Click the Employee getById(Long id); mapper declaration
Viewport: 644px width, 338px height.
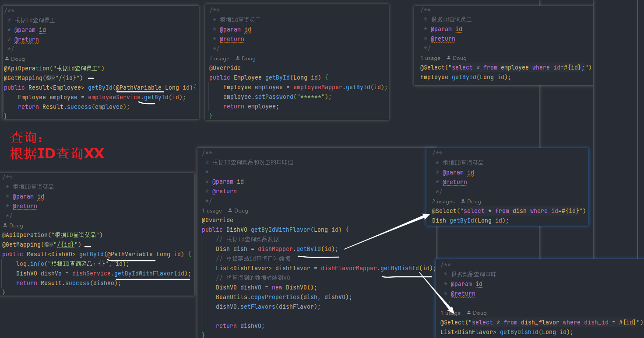click(466, 77)
